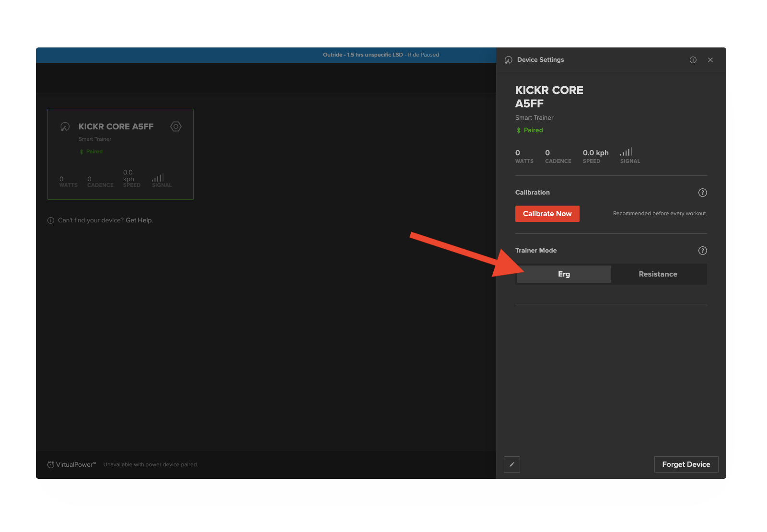
Task: Switch Trainer Mode to Erg
Action: [564, 274]
